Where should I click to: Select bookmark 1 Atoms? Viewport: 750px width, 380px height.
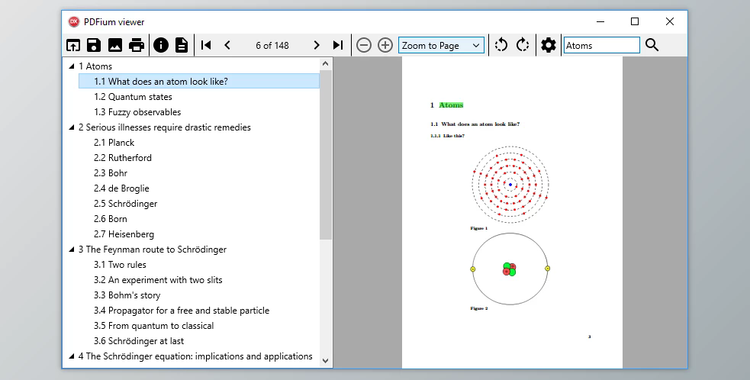tap(95, 66)
